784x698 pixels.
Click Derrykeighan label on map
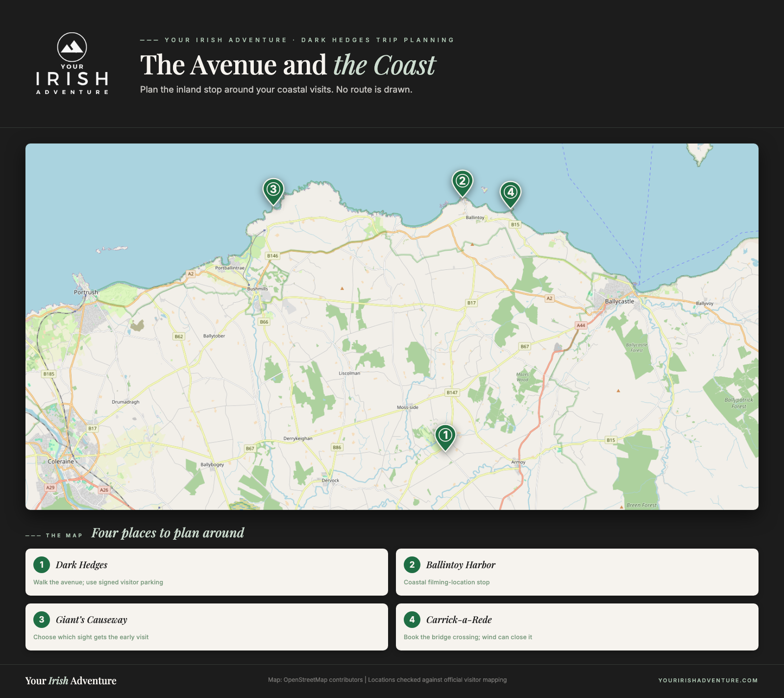[298, 438]
